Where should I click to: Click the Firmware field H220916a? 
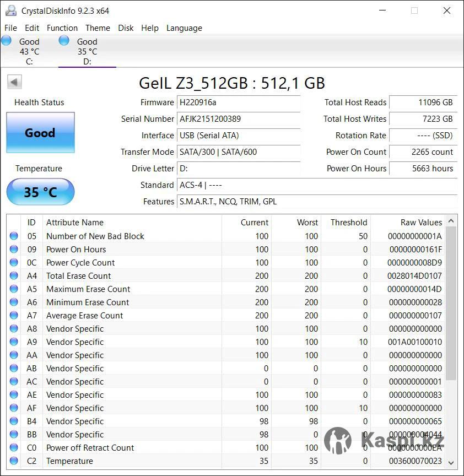coord(239,102)
